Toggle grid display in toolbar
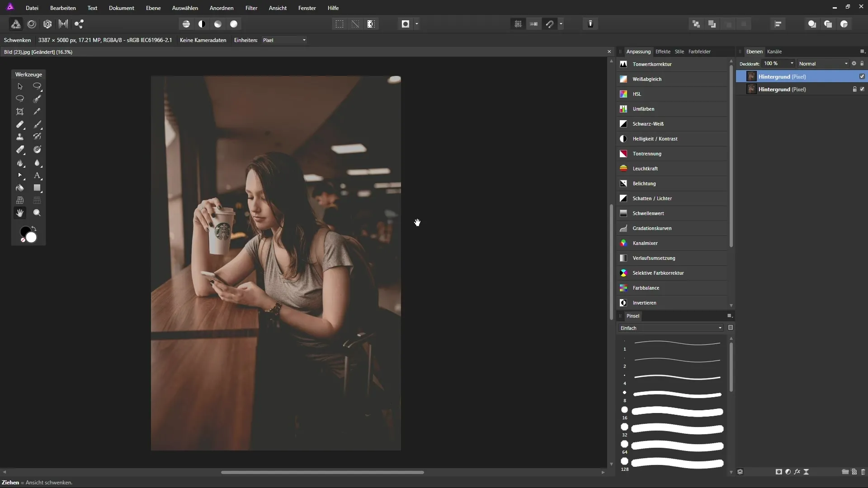868x488 pixels. tap(518, 24)
